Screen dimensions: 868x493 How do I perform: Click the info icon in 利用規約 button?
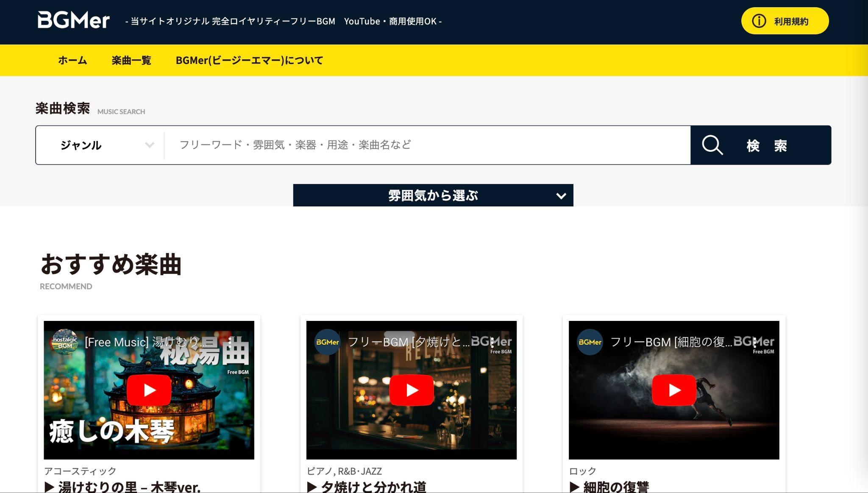coord(759,21)
